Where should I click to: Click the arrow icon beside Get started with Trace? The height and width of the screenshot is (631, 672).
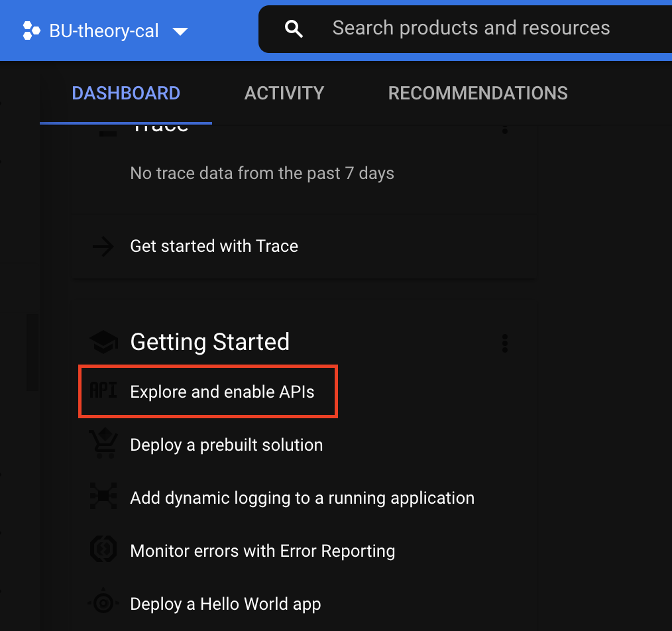tap(103, 247)
